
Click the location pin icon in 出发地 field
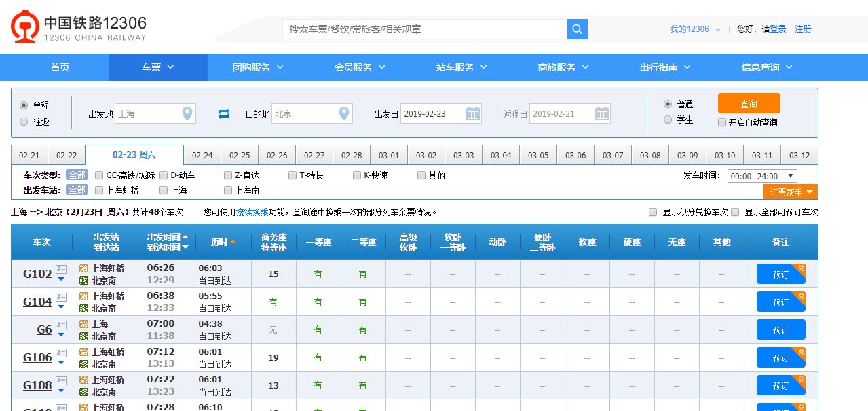(x=186, y=113)
